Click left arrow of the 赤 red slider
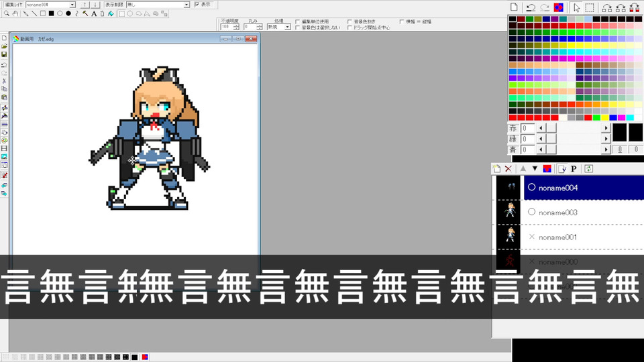The height and width of the screenshot is (362, 644). (x=541, y=128)
